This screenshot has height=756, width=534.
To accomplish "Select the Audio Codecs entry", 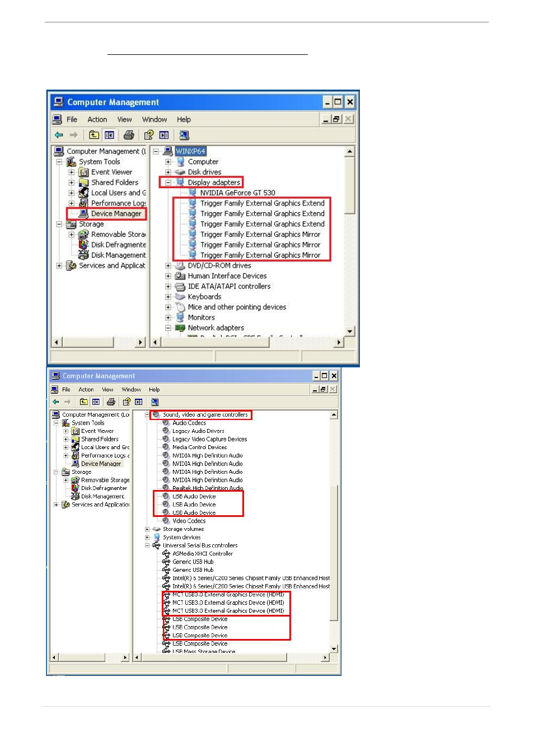I will tap(189, 423).
